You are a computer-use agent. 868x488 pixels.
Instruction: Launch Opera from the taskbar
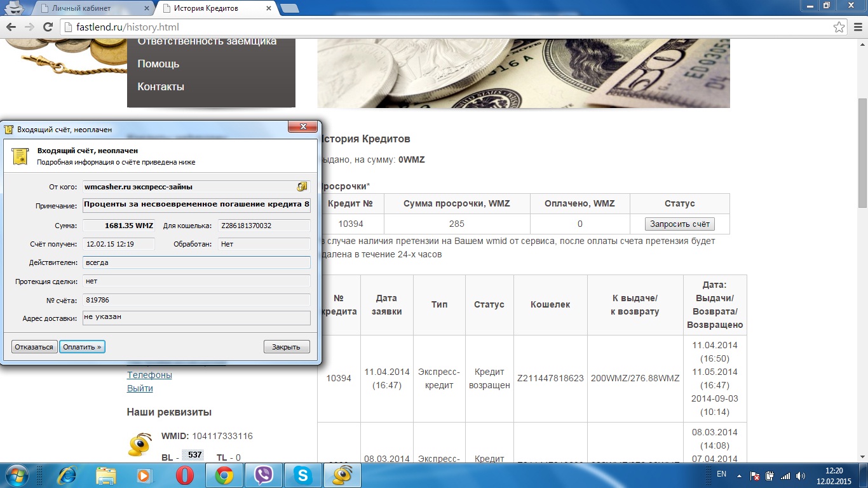click(x=184, y=475)
